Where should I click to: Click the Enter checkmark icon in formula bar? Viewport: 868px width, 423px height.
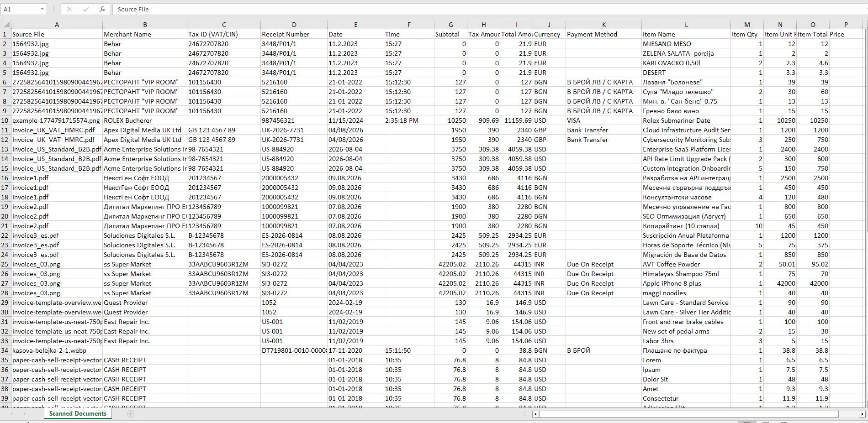coord(86,9)
